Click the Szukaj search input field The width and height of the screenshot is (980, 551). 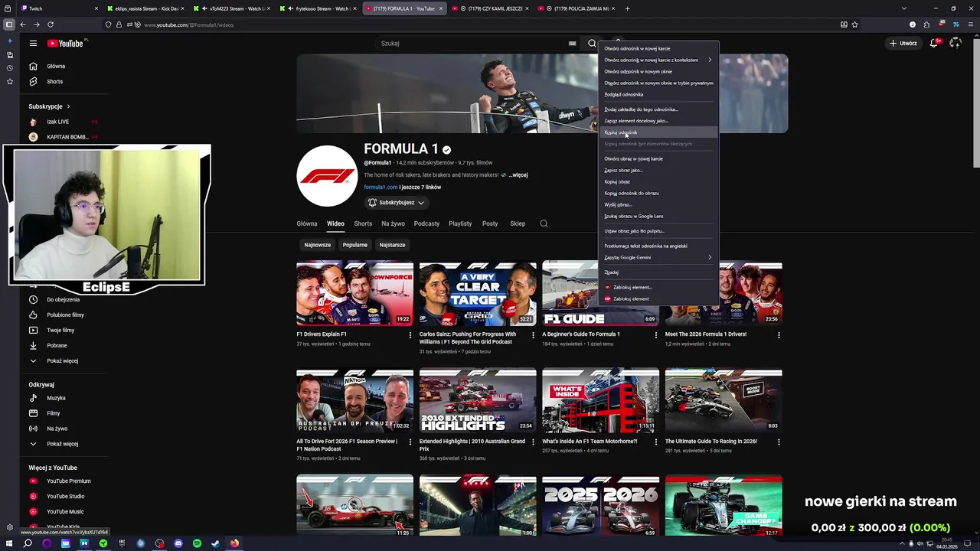pyautogui.click(x=471, y=44)
